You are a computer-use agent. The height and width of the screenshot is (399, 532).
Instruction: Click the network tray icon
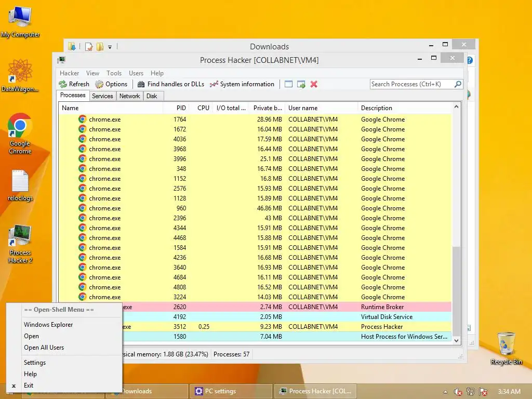pos(471,392)
